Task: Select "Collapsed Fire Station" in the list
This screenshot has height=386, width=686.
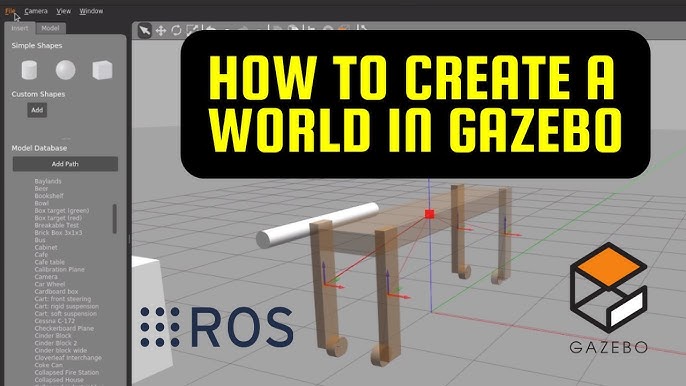Action: [67, 372]
